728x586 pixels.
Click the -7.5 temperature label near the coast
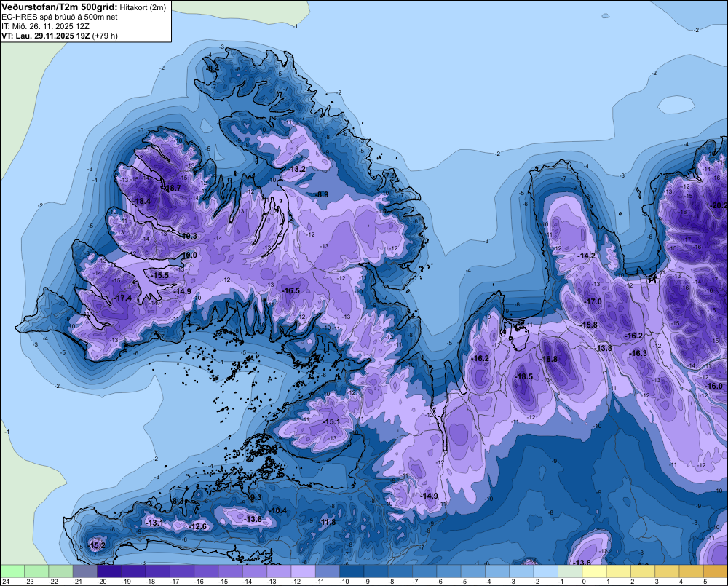pyautogui.click(x=390, y=176)
